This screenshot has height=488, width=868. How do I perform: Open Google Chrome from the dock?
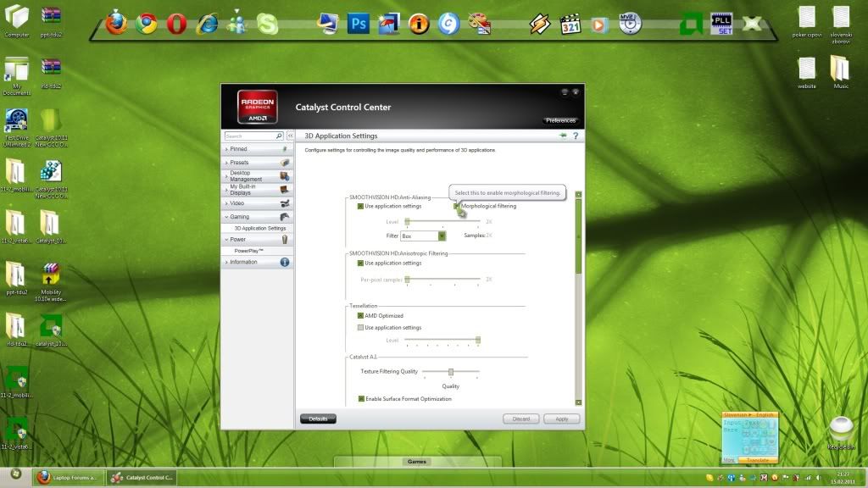146,24
